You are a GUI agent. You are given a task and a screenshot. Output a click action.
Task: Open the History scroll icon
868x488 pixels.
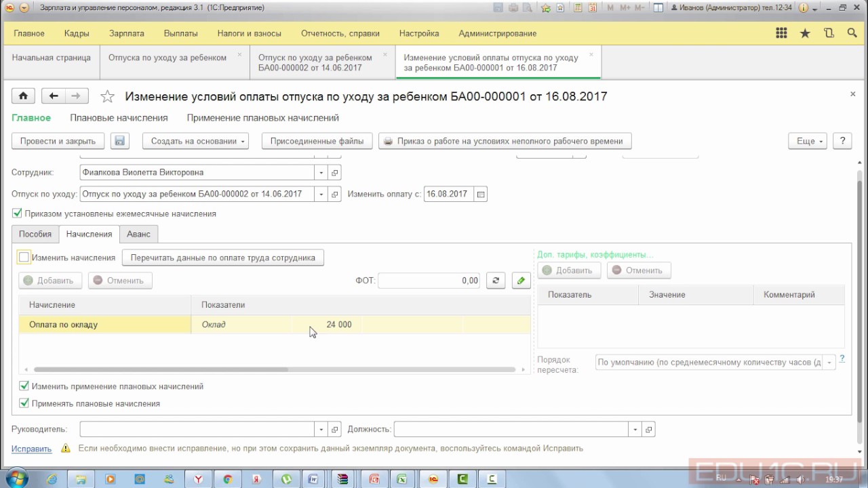pos(829,33)
